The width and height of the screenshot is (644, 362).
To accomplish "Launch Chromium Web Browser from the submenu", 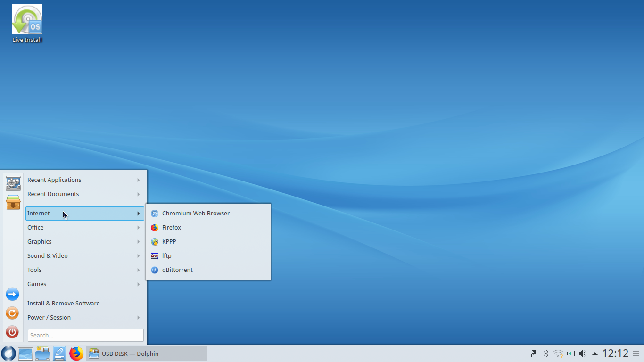I will [x=208, y=214].
